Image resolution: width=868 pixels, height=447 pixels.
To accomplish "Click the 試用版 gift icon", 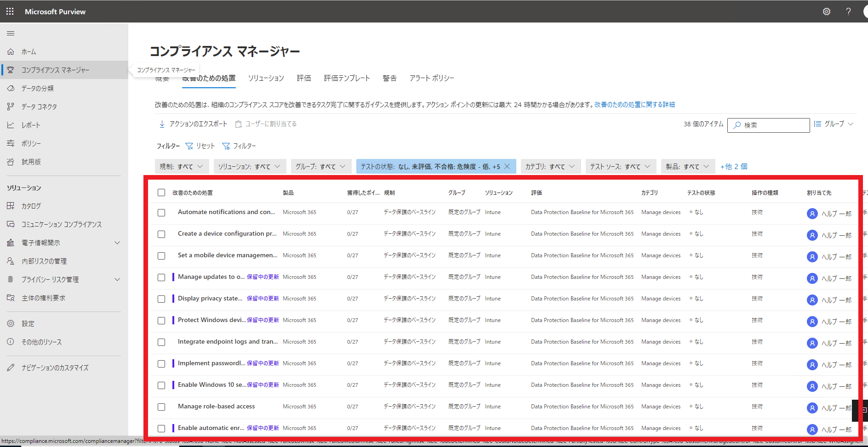I will tap(11, 162).
